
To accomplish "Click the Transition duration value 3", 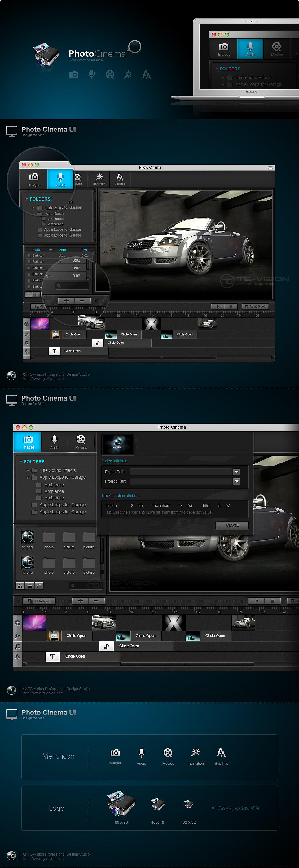I will tap(182, 505).
